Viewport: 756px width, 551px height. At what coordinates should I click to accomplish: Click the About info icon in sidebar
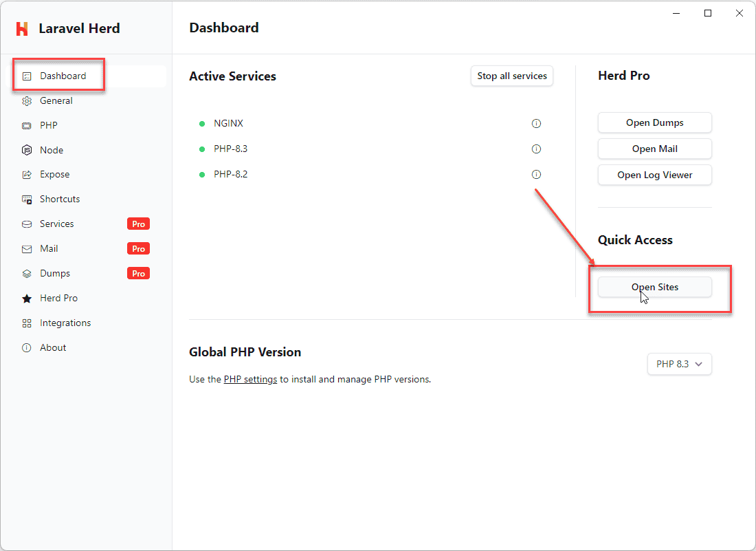(x=27, y=348)
